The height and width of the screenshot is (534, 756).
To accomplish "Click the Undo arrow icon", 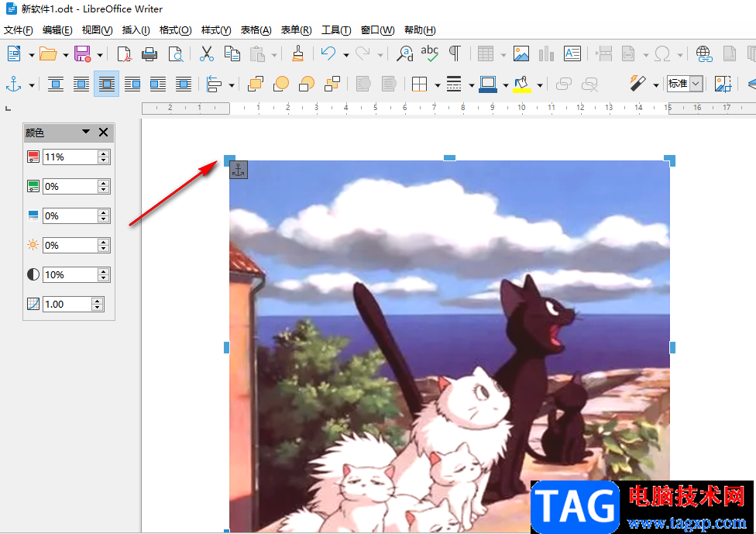I will (x=329, y=54).
